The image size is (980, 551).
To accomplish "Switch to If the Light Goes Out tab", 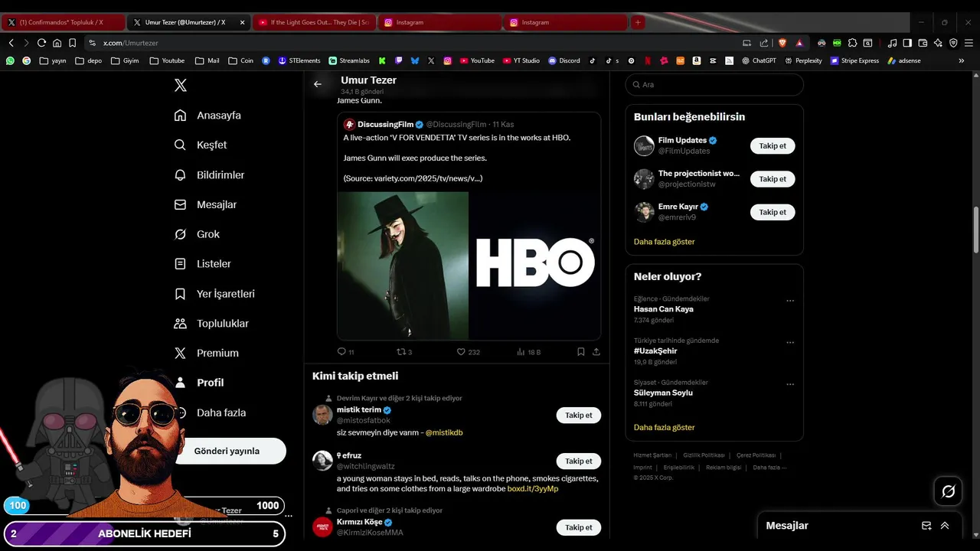I will coord(314,22).
